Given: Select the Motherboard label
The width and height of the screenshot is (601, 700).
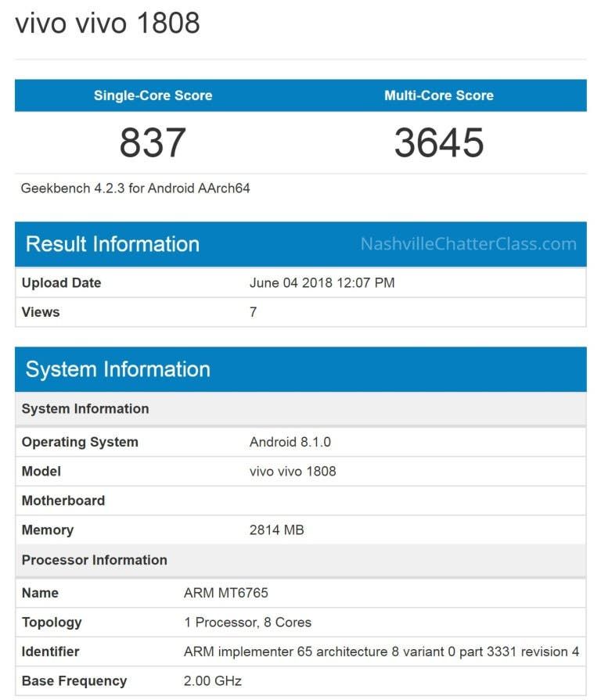Looking at the screenshot, I should click(63, 501).
